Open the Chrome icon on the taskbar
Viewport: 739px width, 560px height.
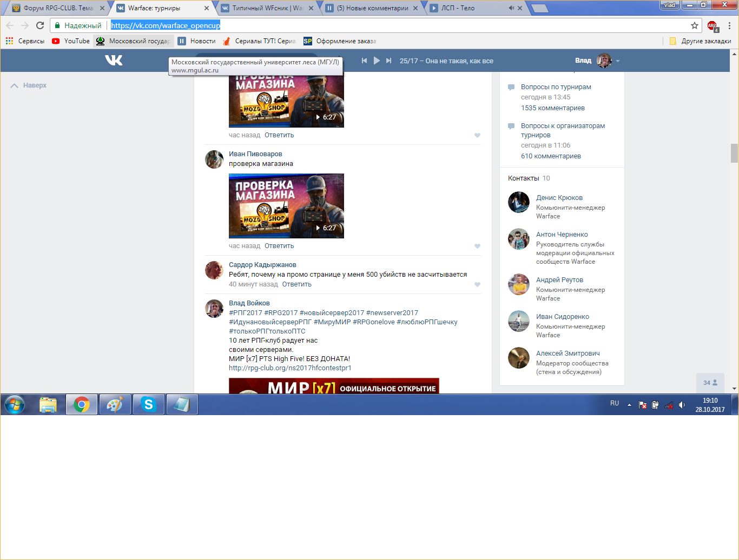(82, 404)
